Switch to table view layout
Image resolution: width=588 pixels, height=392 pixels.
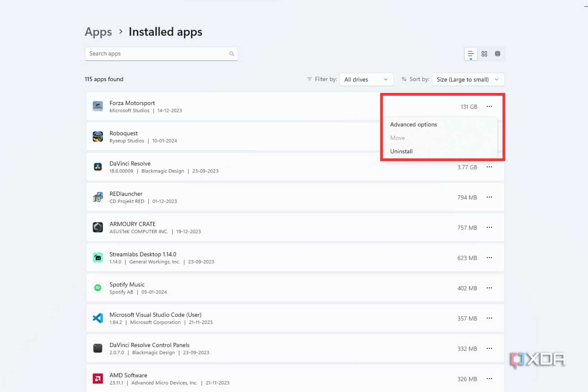coord(497,54)
